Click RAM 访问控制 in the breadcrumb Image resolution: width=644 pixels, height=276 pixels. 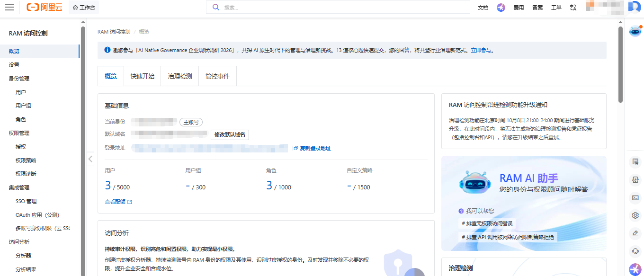pyautogui.click(x=114, y=32)
